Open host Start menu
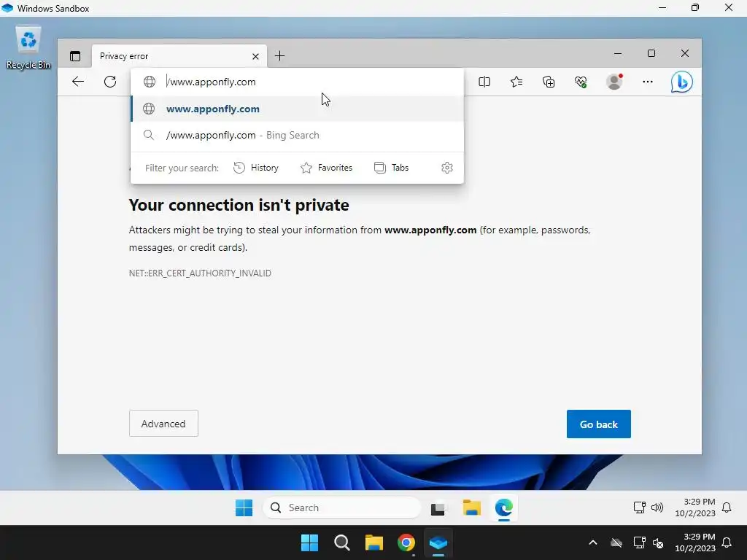747x560 pixels. tap(309, 542)
